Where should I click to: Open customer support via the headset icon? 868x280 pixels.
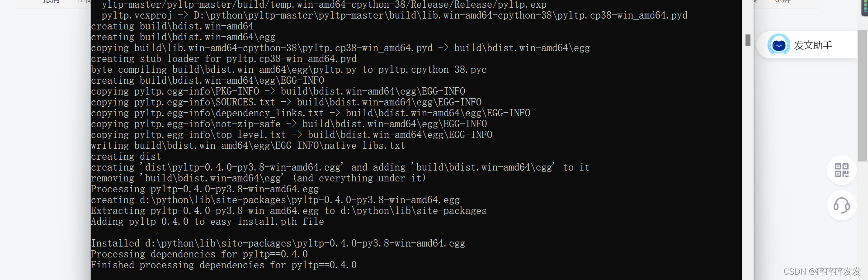point(841,206)
